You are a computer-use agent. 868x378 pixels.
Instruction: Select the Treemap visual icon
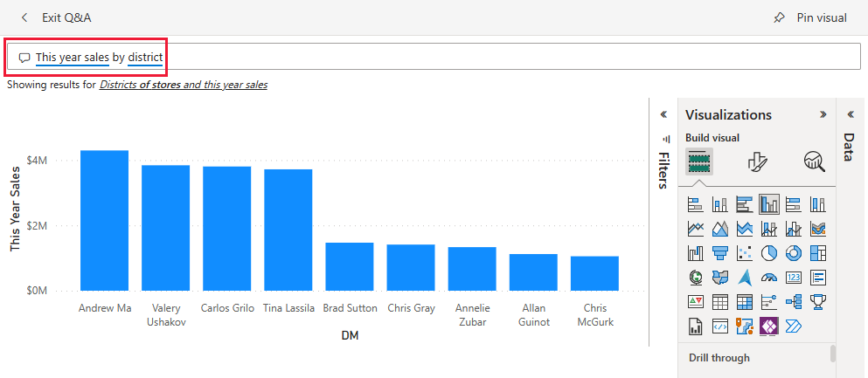(x=818, y=254)
